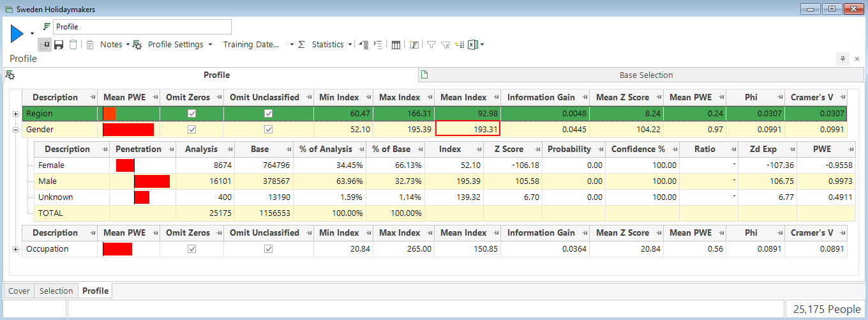The height and width of the screenshot is (320, 868).
Task: Click the expand all rows icon
Action: pos(378,45)
